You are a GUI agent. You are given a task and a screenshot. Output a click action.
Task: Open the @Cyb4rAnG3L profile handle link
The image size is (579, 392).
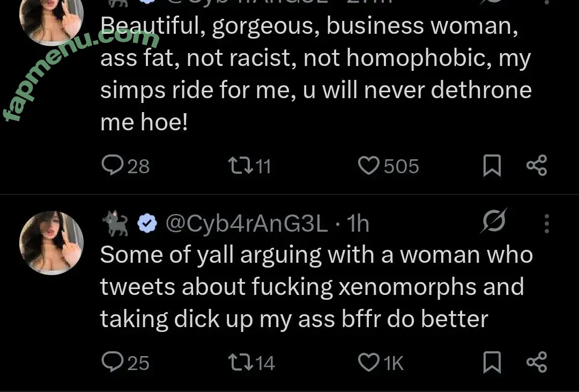pos(247,224)
